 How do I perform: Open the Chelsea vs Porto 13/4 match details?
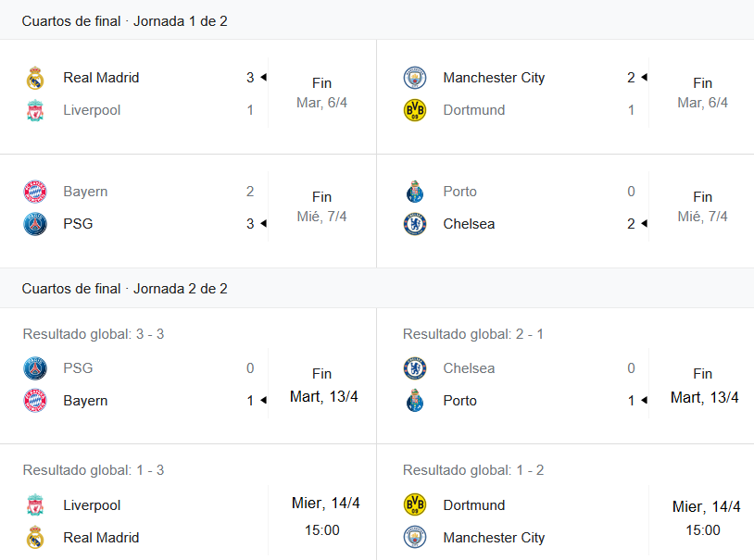565,376
